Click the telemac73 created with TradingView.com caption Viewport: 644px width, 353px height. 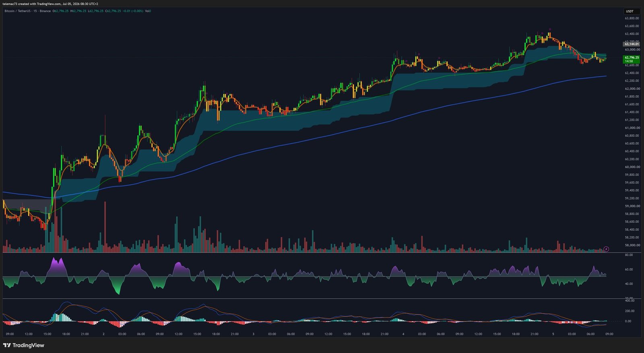click(50, 4)
